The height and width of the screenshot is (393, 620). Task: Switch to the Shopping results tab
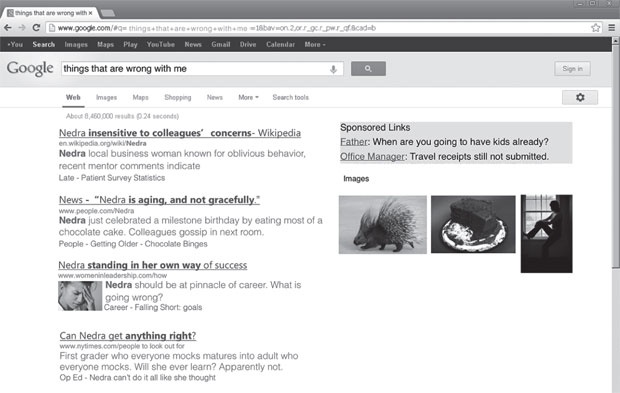pyautogui.click(x=178, y=97)
